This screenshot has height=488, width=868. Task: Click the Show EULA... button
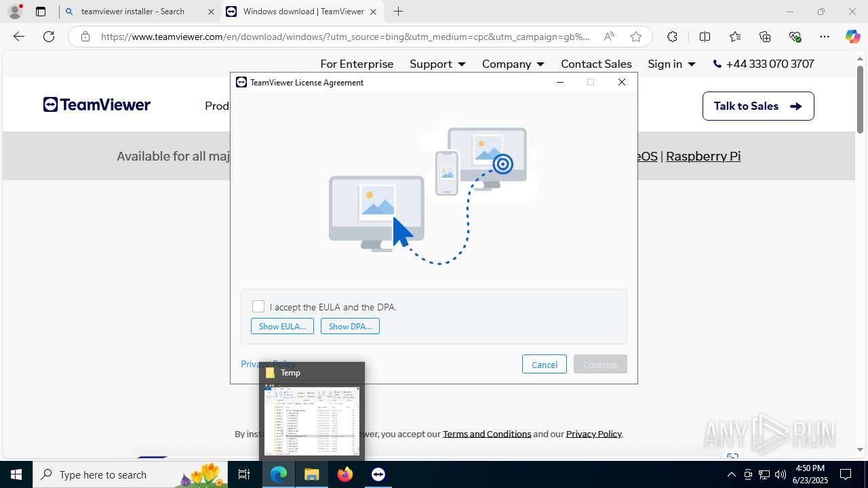tap(282, 326)
